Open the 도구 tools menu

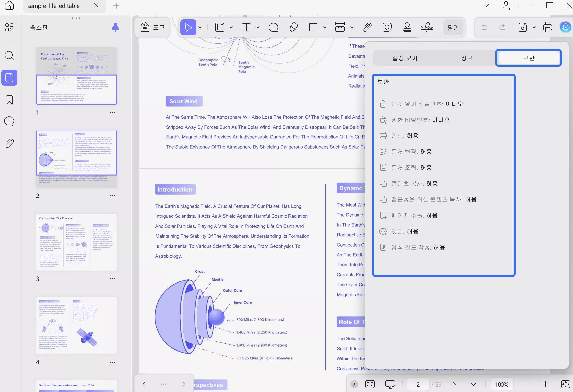(x=152, y=27)
